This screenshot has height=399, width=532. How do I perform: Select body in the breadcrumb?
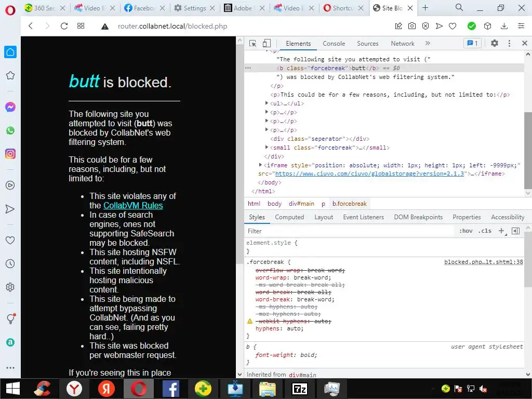click(x=274, y=204)
